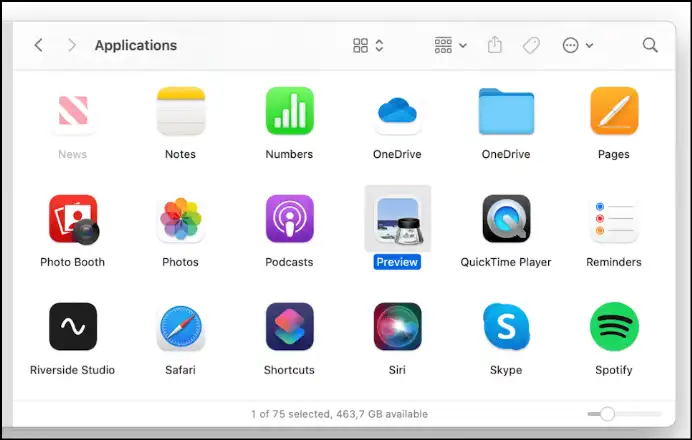Screen dimensions: 692x440
Task: Click the highlighted Preview app icon
Action: pyautogui.click(x=398, y=220)
